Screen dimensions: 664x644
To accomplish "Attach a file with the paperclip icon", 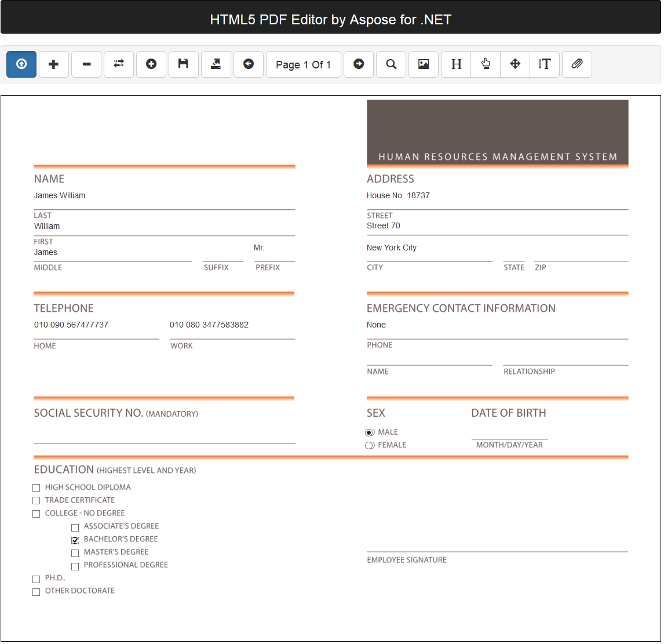I will pyautogui.click(x=577, y=64).
